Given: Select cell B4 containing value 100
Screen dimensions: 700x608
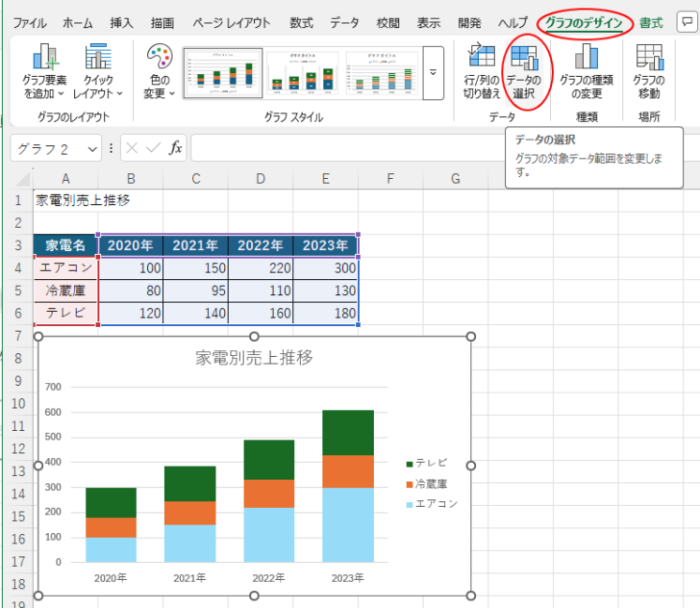Looking at the screenshot, I should pos(131,267).
